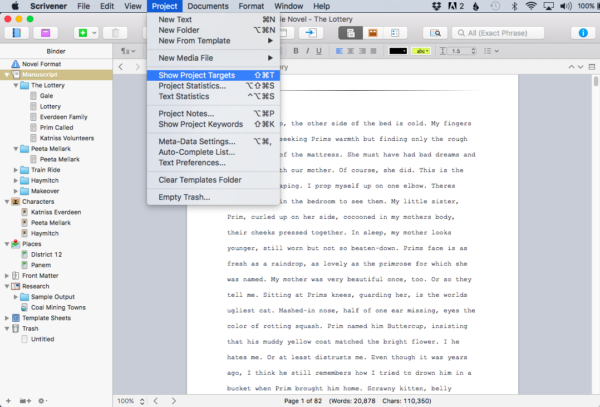Select the Untitled item in Trash
The height and width of the screenshot is (407, 600).
pos(42,339)
